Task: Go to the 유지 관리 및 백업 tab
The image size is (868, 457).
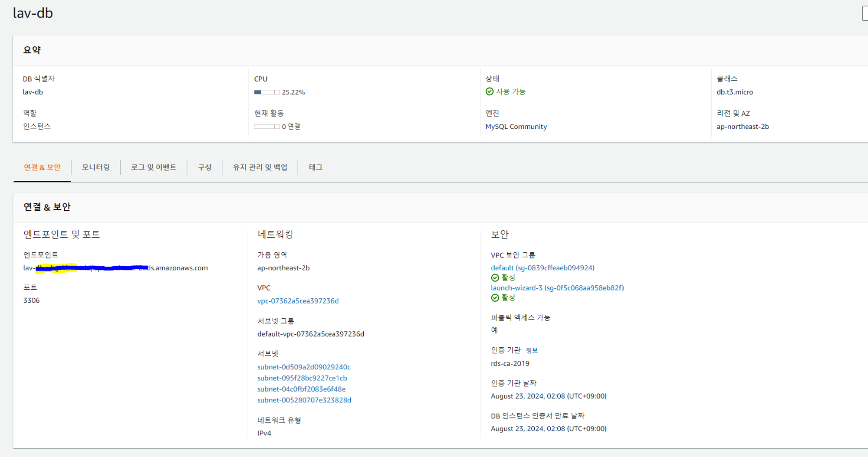Action: tap(260, 167)
